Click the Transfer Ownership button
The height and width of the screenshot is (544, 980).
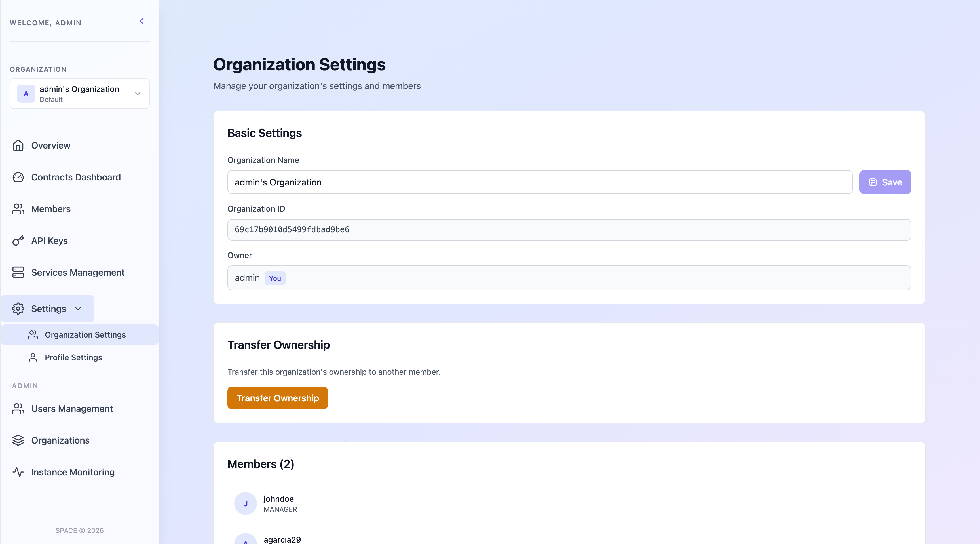click(277, 398)
